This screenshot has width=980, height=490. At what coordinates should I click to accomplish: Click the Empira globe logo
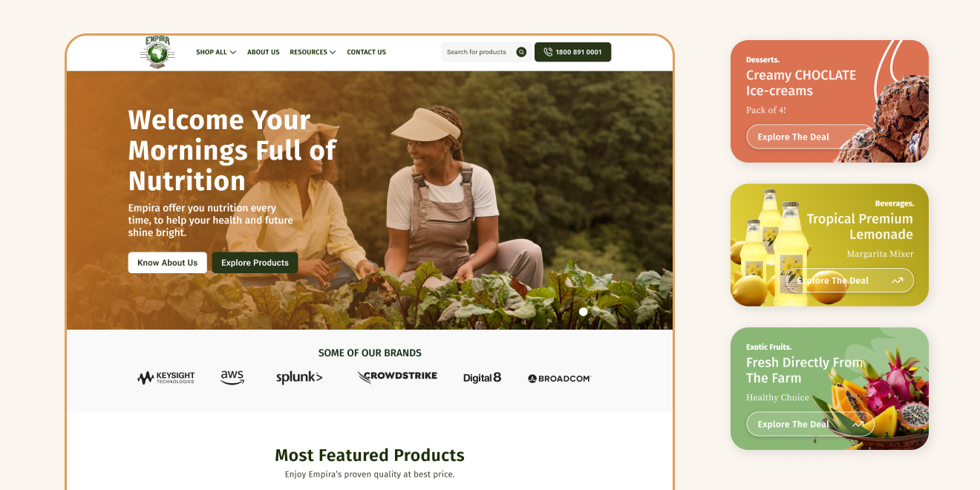[157, 52]
